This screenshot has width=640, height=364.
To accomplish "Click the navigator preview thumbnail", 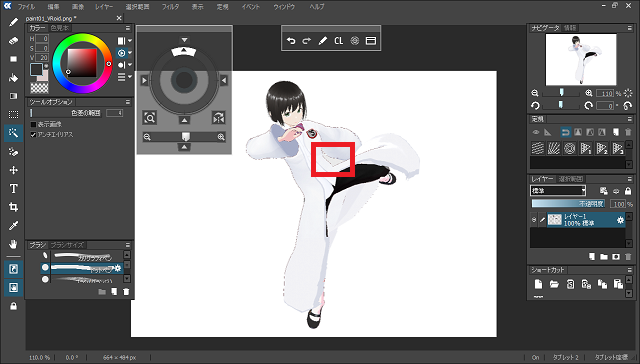I will pyautogui.click(x=581, y=60).
